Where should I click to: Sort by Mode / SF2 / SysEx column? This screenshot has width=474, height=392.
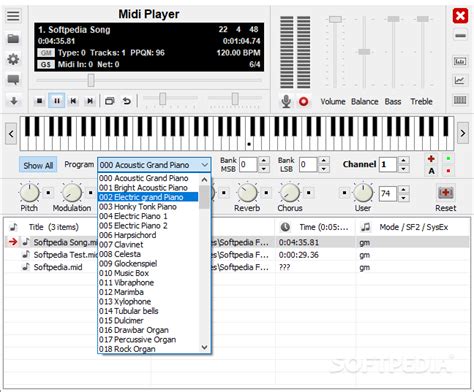pos(413,227)
